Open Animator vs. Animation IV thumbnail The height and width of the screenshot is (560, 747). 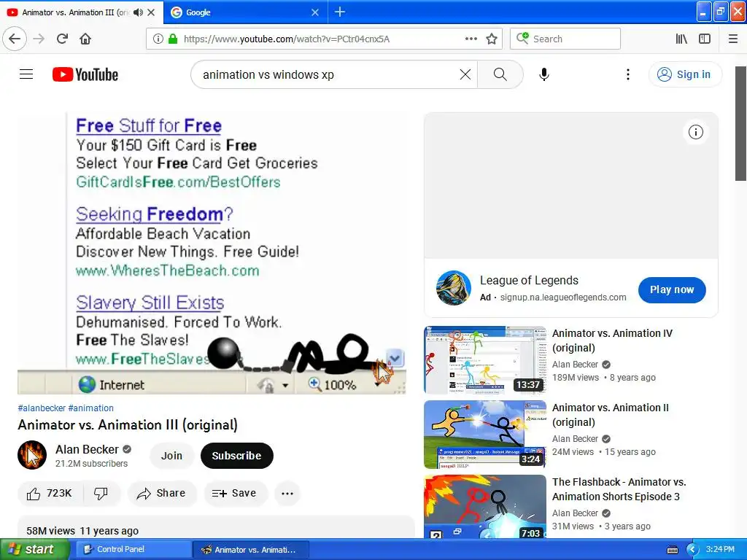coord(485,360)
